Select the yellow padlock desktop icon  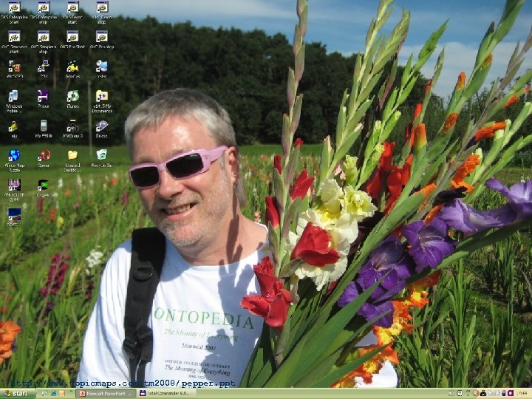click(x=13, y=129)
